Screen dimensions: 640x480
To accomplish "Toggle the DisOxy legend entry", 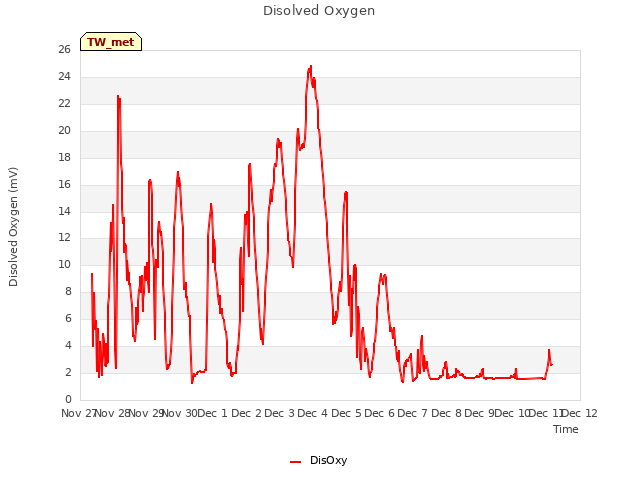I will tap(318, 460).
